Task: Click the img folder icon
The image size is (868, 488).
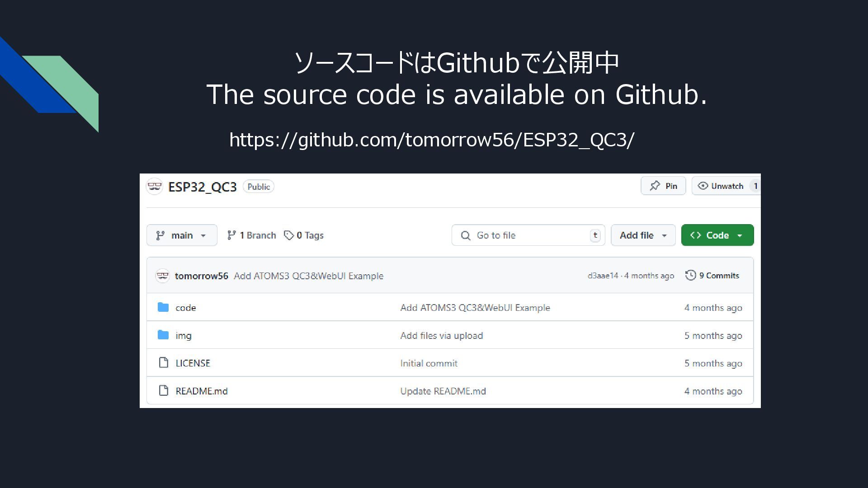Action: coord(163,335)
